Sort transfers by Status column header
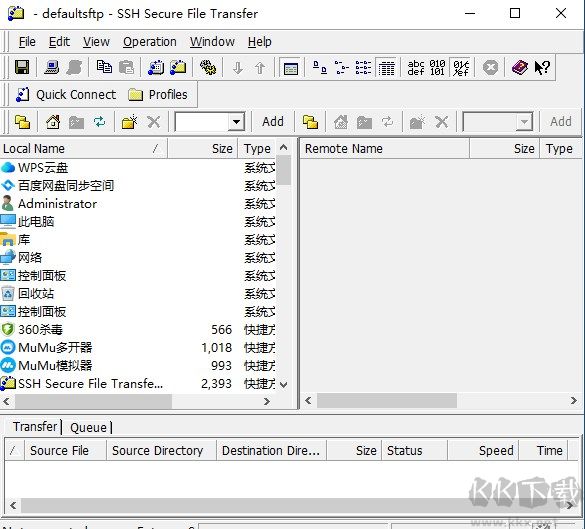This screenshot has height=529, width=585. point(414,451)
